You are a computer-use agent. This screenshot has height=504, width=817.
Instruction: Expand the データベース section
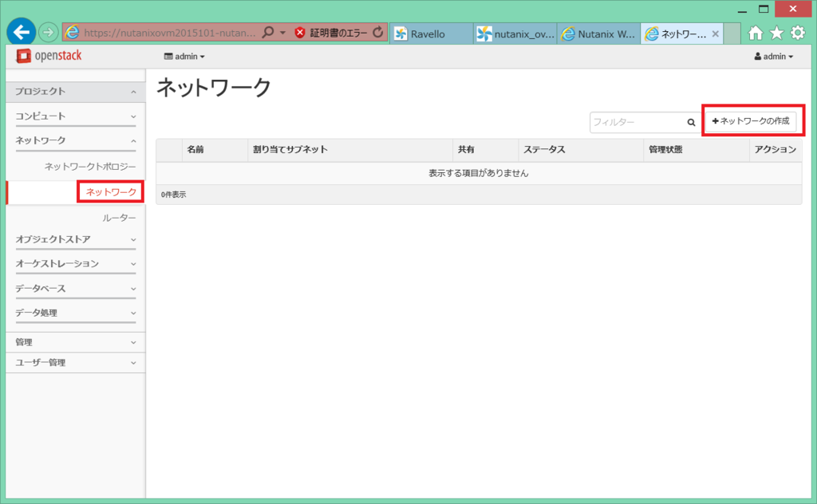[76, 289]
